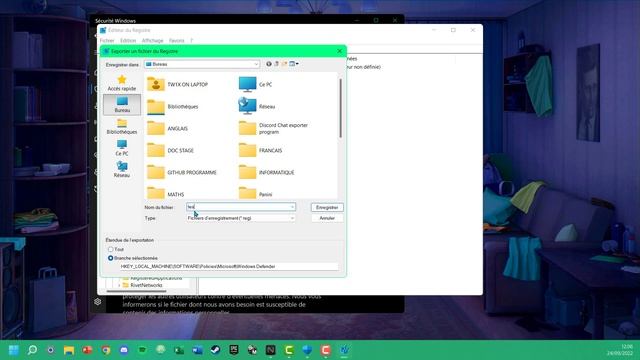Click the Annuler button

(x=327, y=218)
